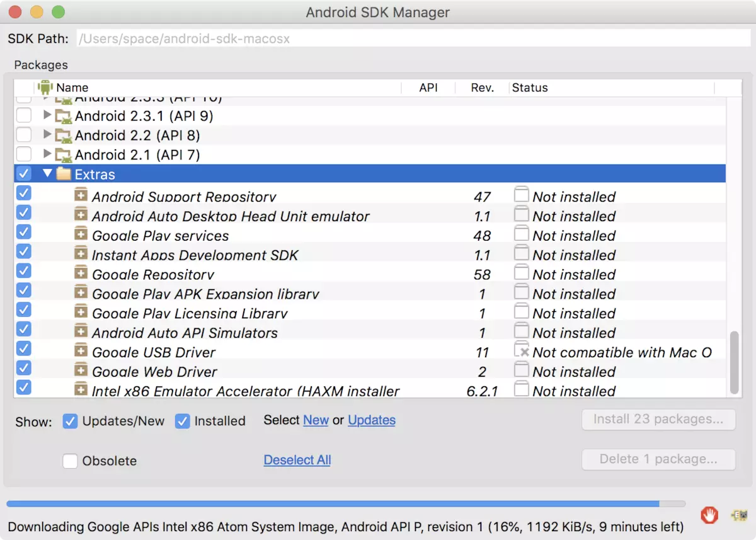Uncheck the Extras group checkbox
The height and width of the screenshot is (540, 756).
point(23,174)
